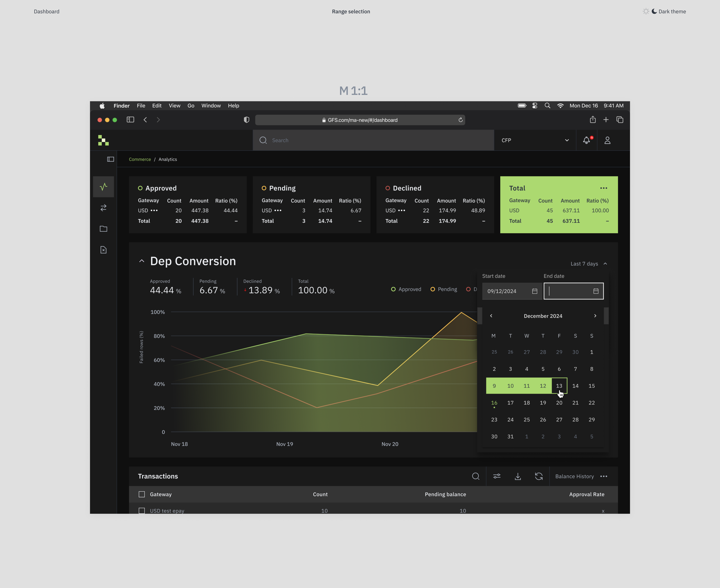Toggle the Gateway header select-all checkbox
The height and width of the screenshot is (588, 720).
pyautogui.click(x=142, y=494)
